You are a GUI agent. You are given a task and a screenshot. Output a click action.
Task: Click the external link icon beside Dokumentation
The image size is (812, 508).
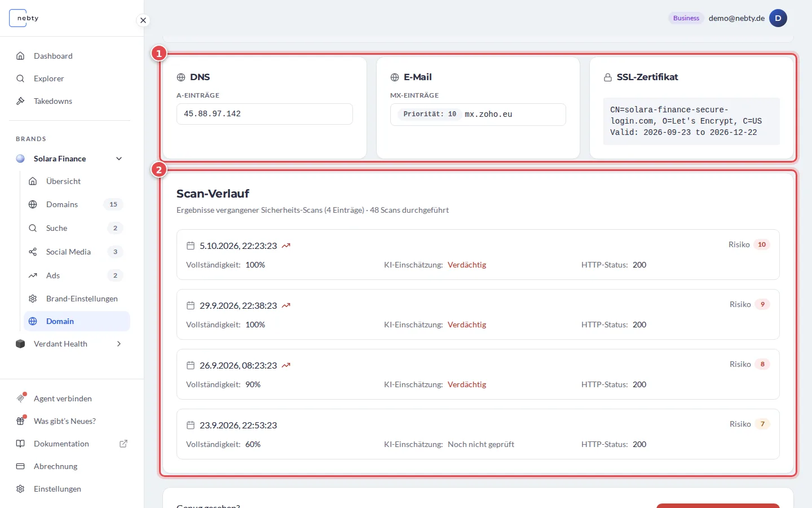[123, 444]
